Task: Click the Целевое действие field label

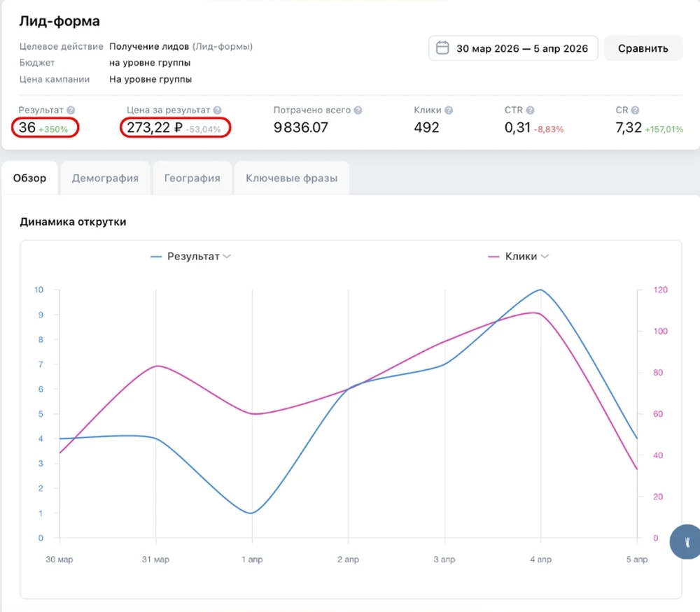Action: click(61, 46)
